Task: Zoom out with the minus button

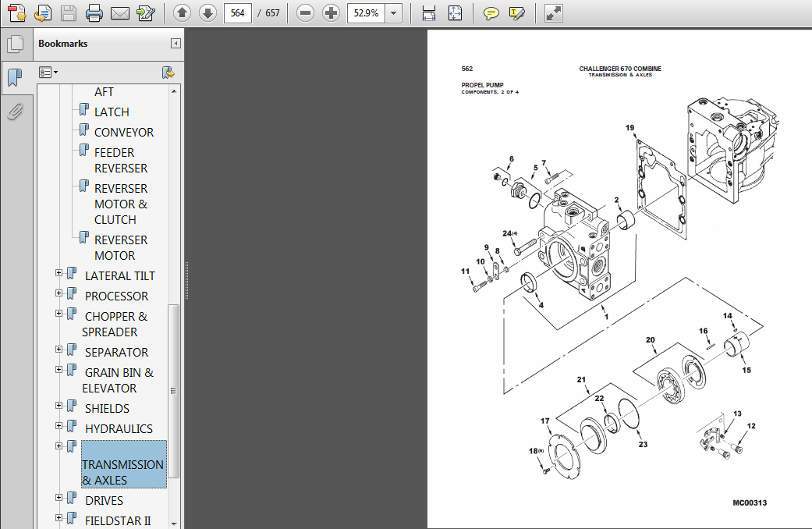Action: tap(305, 13)
